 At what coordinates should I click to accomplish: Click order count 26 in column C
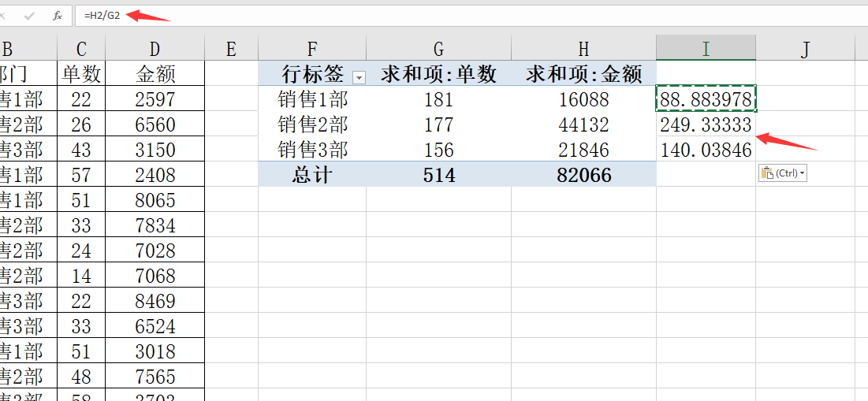pyautogui.click(x=81, y=124)
